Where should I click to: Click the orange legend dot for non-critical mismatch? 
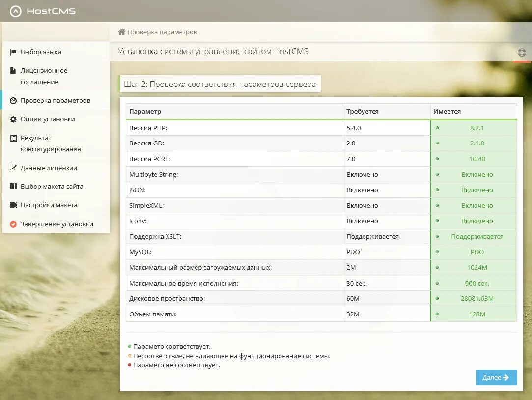click(x=130, y=356)
